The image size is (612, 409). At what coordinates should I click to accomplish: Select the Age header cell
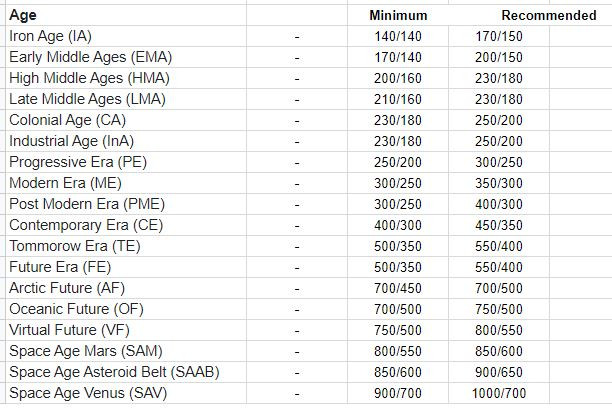(126, 15)
